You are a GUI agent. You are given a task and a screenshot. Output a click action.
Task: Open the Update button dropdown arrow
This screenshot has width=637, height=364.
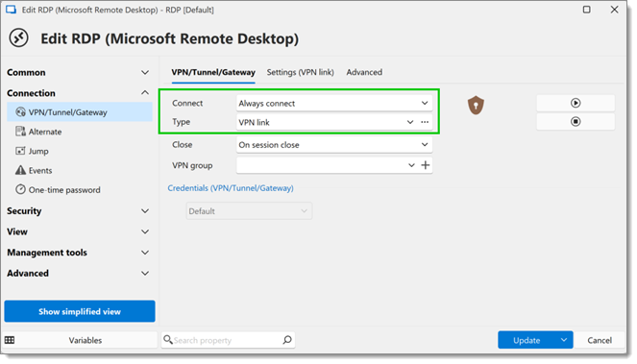(564, 340)
